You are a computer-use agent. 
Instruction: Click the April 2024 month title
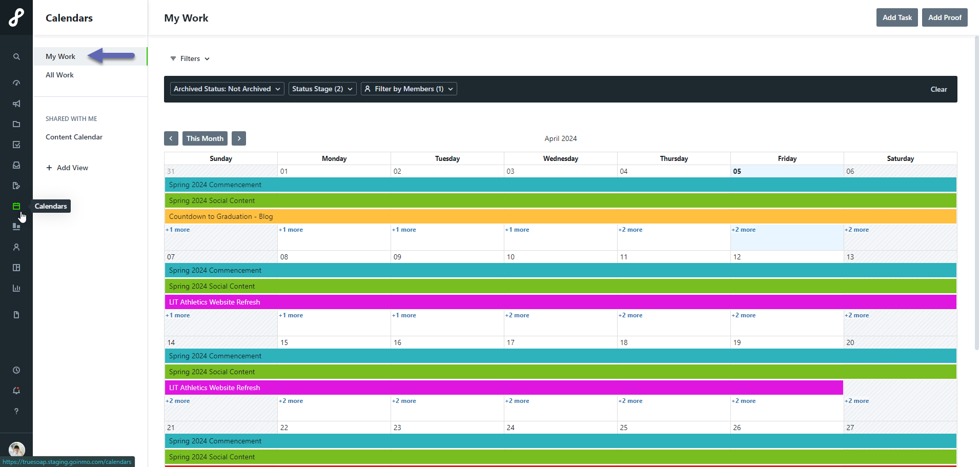pos(561,138)
